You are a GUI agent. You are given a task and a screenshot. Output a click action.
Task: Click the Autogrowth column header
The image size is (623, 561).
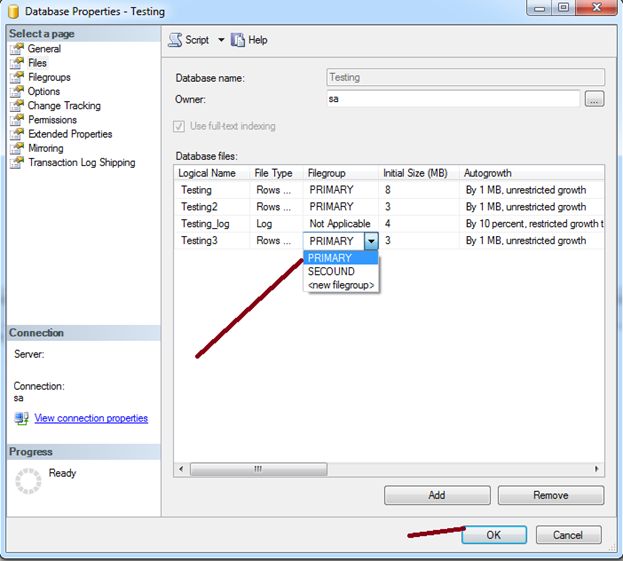coord(532,173)
